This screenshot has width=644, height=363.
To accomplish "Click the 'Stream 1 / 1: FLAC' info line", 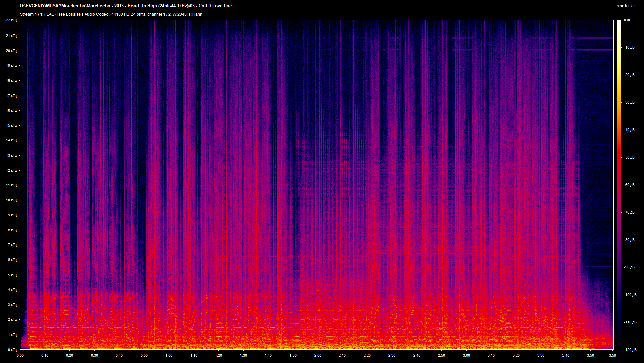I will [111, 14].
